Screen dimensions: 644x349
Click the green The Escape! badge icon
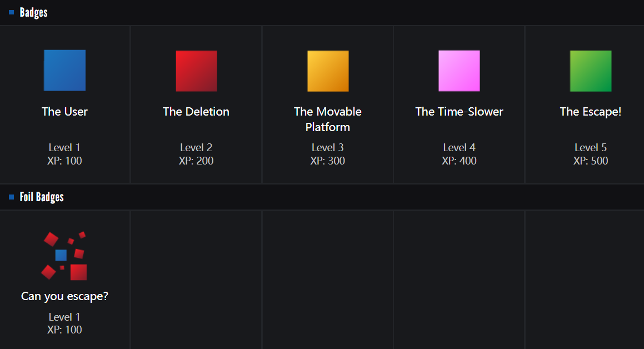coord(591,71)
